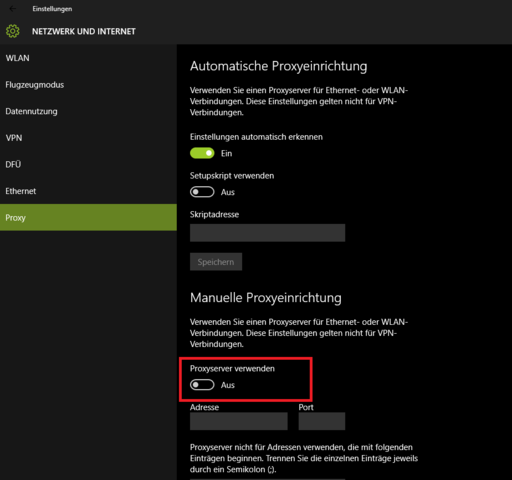Toggle Einstellungen automatisch erkennen switch
512x480 pixels.
[202, 153]
